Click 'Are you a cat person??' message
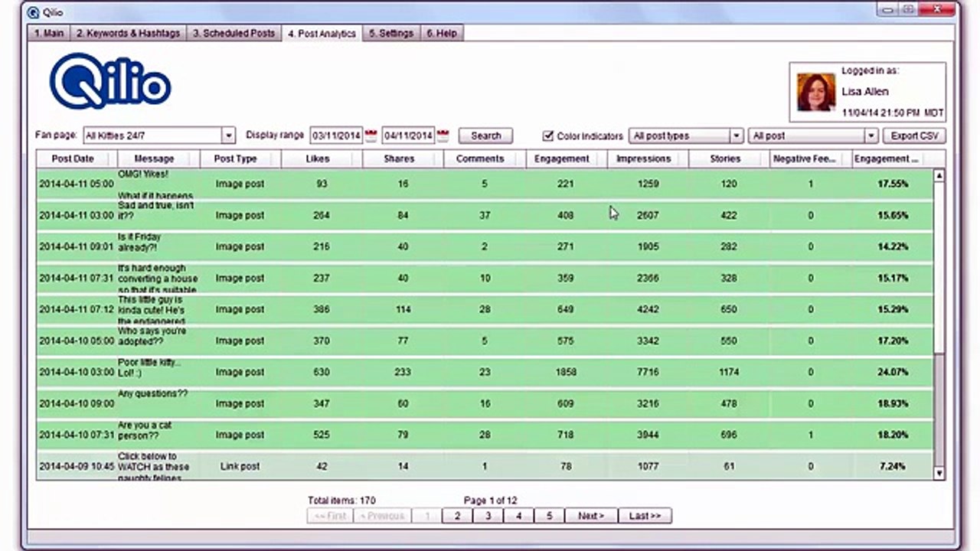This screenshot has width=980, height=551. coord(145,430)
